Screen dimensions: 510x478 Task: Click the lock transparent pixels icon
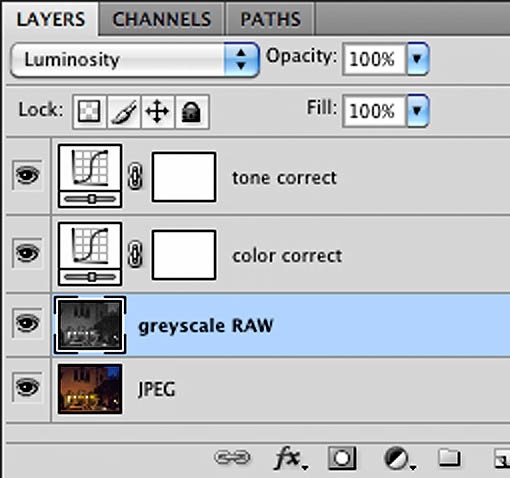pyautogui.click(x=89, y=111)
